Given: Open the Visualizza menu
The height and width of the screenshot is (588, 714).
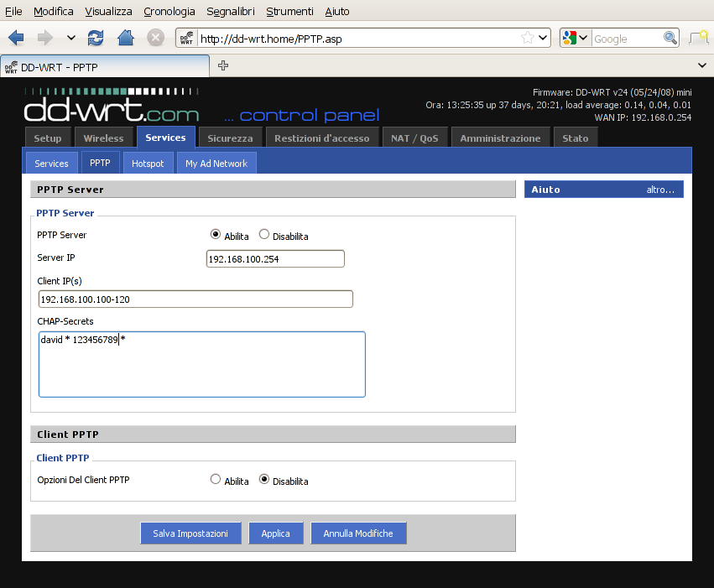Looking at the screenshot, I should tap(108, 12).
